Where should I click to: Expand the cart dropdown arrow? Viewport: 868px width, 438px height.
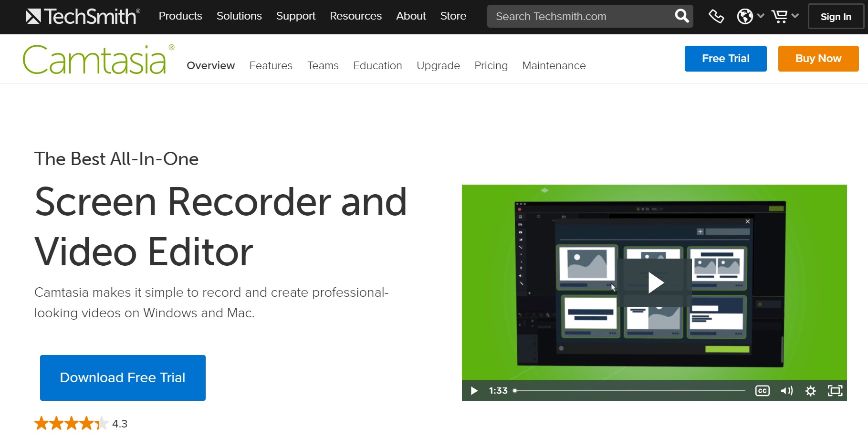[x=795, y=16]
